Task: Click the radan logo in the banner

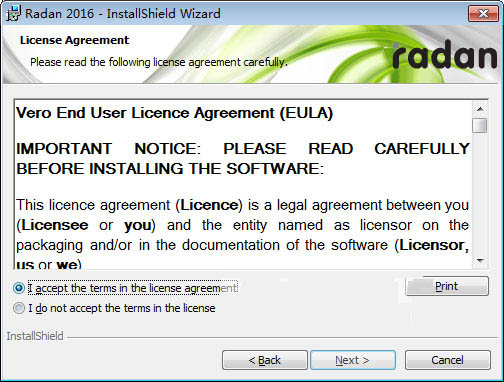Action: point(445,55)
